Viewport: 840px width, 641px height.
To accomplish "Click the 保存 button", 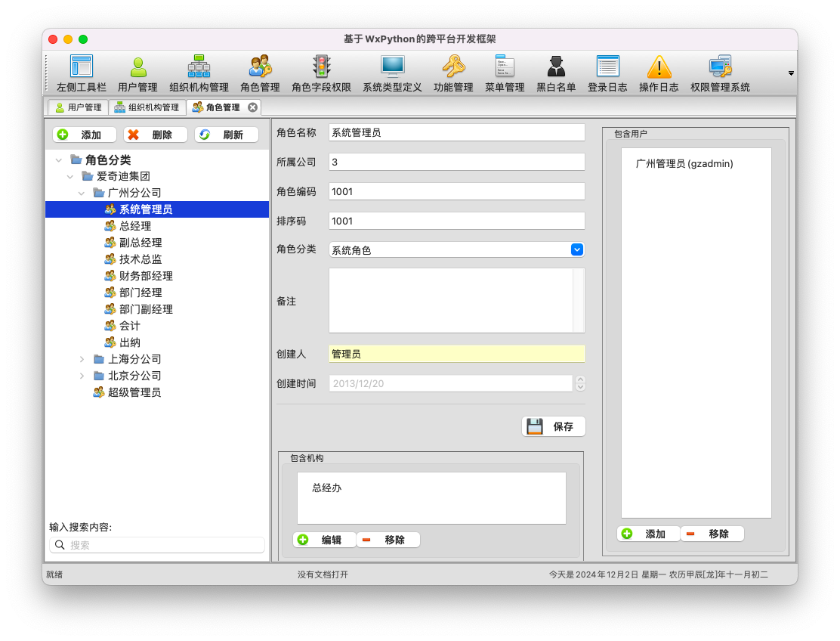I will pos(554,426).
